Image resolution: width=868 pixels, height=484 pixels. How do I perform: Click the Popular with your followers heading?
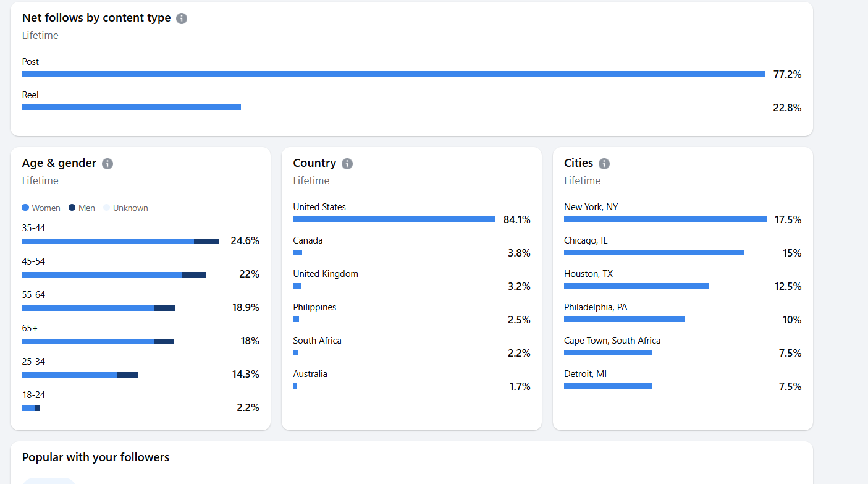(96, 457)
